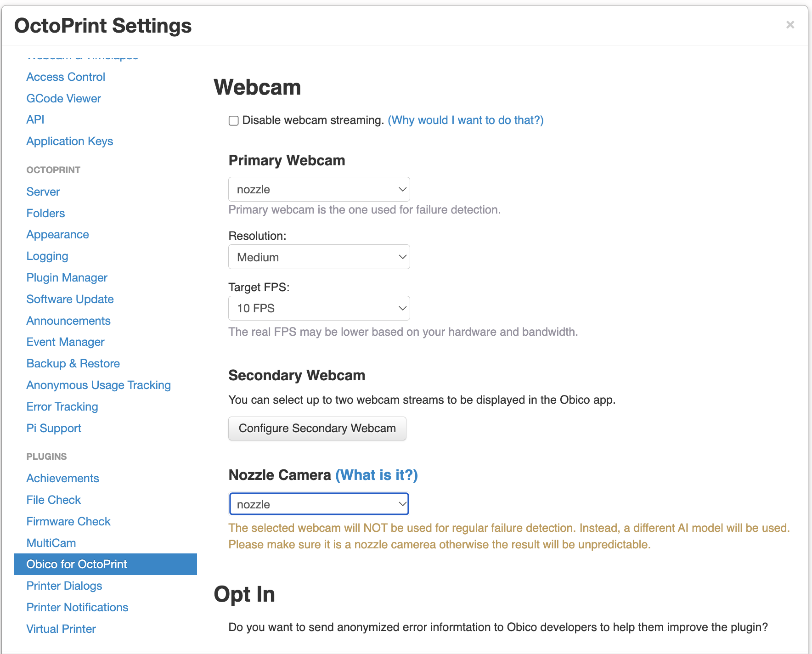This screenshot has width=812, height=654.
Task: Open the 'Why would I want to do that?' link
Action: click(466, 120)
